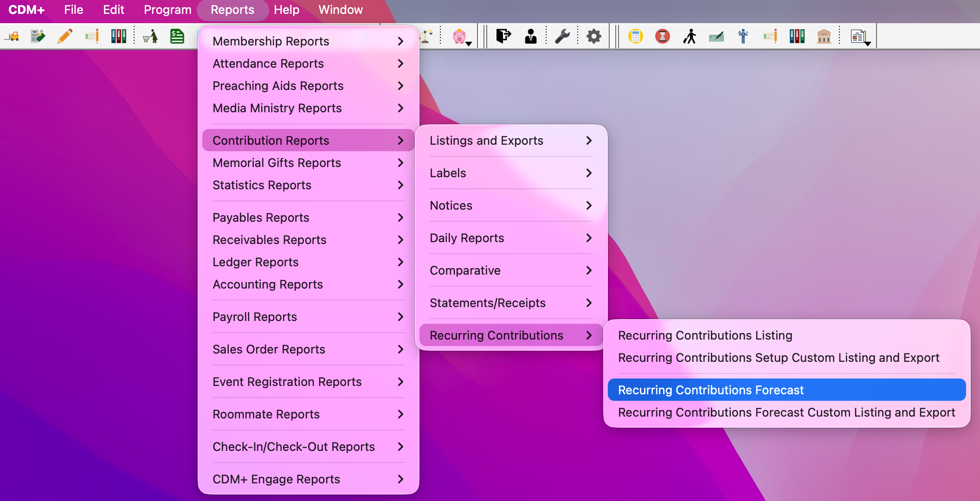Click the yellow calculator icon
Screen dimensions: 980x501
point(636,36)
